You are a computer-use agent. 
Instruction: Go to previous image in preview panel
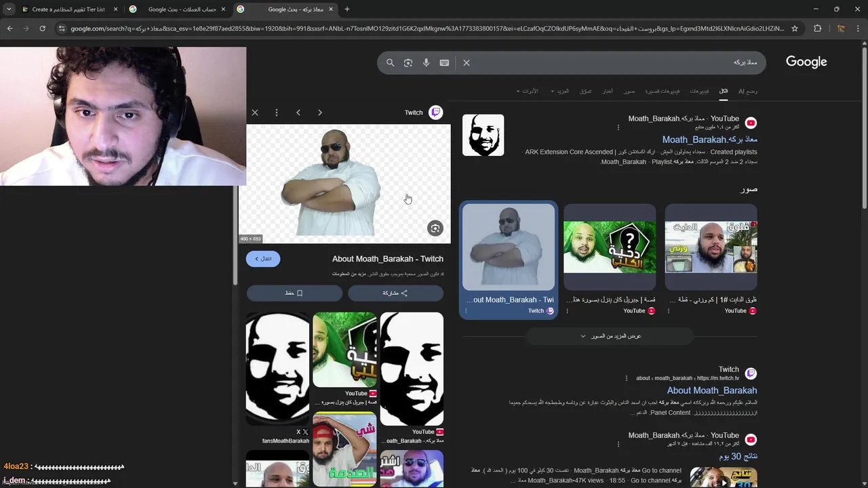[298, 113]
